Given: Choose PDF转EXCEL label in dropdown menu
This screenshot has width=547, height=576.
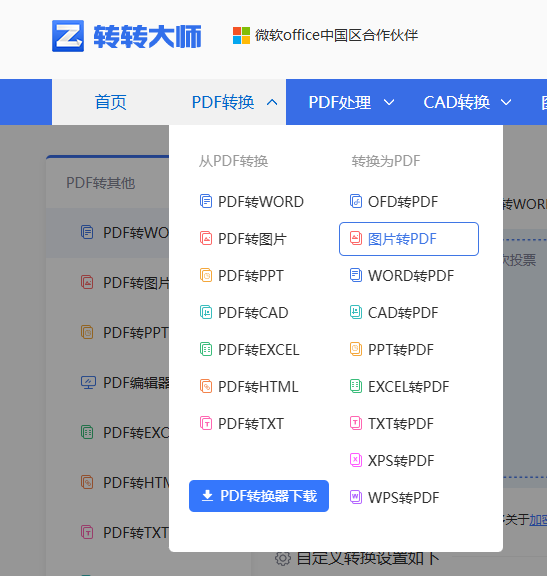Looking at the screenshot, I should coord(259,350).
